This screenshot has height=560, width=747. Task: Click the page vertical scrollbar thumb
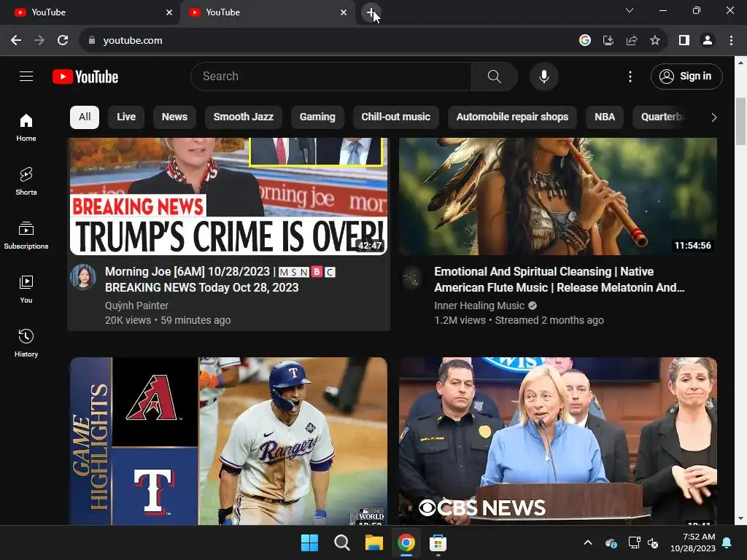coord(740,121)
